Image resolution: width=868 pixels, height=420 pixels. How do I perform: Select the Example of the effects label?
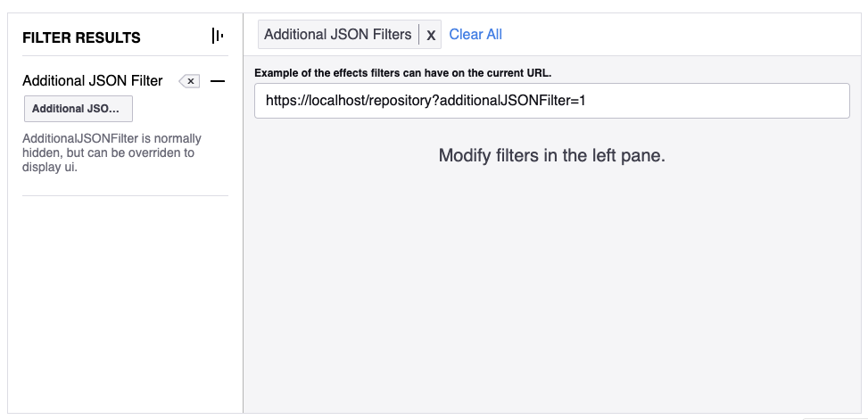click(403, 73)
